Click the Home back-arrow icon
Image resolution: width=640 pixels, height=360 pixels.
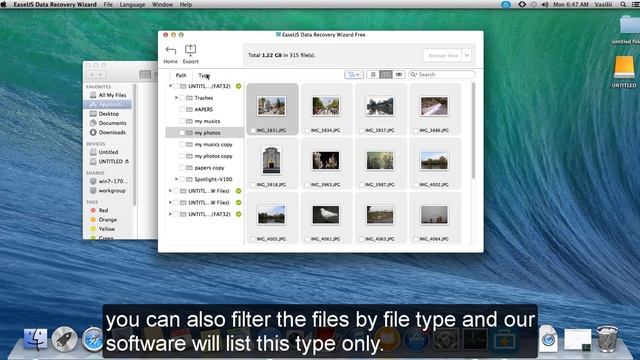tap(171, 50)
